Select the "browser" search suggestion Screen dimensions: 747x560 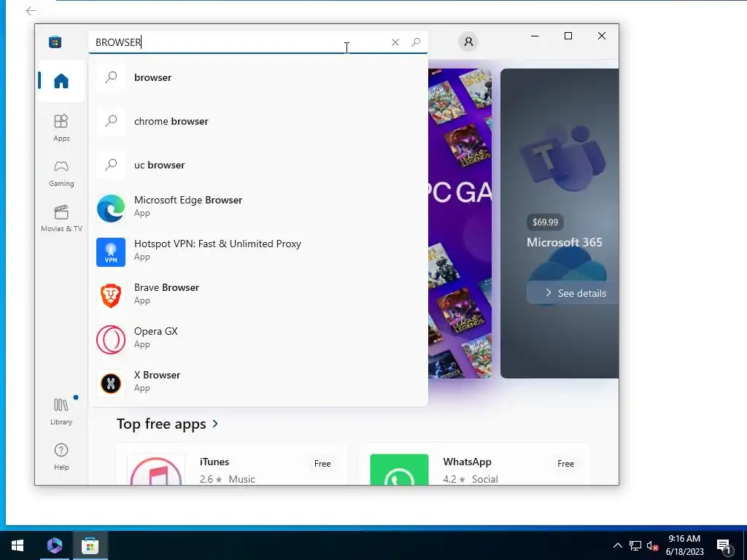[258, 77]
